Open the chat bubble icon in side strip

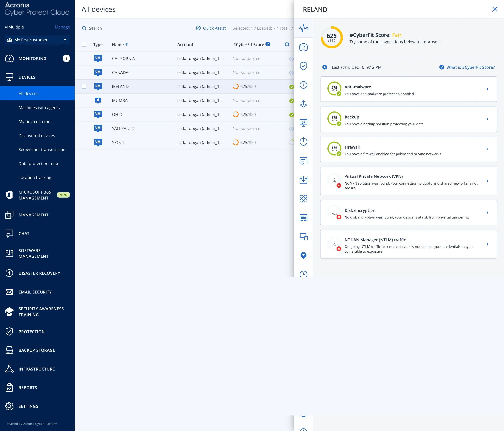click(303, 161)
